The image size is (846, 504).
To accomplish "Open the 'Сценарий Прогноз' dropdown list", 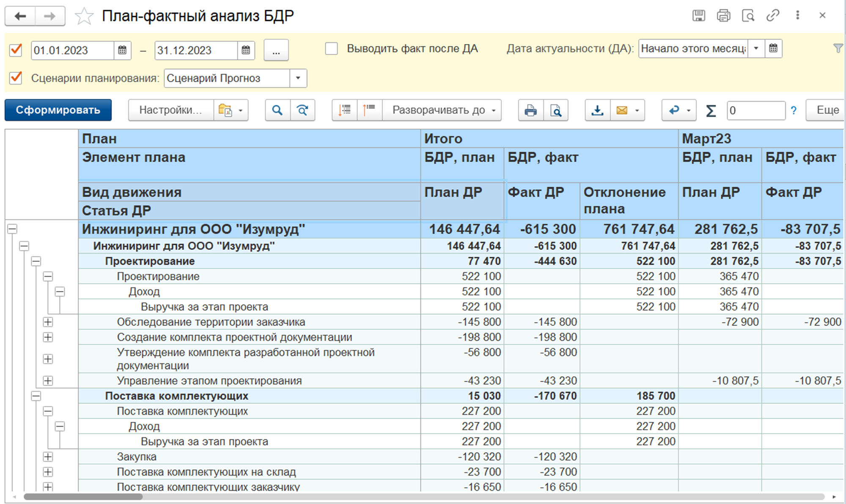I will click(298, 78).
